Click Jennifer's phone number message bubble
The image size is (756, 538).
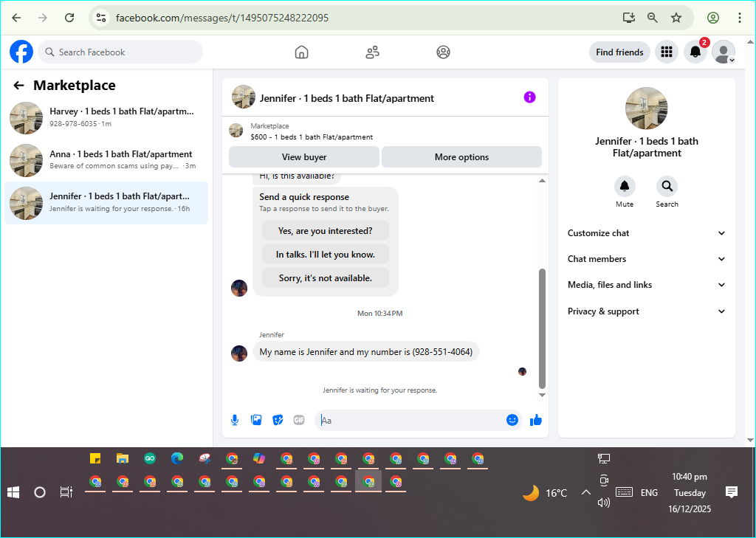pos(366,352)
